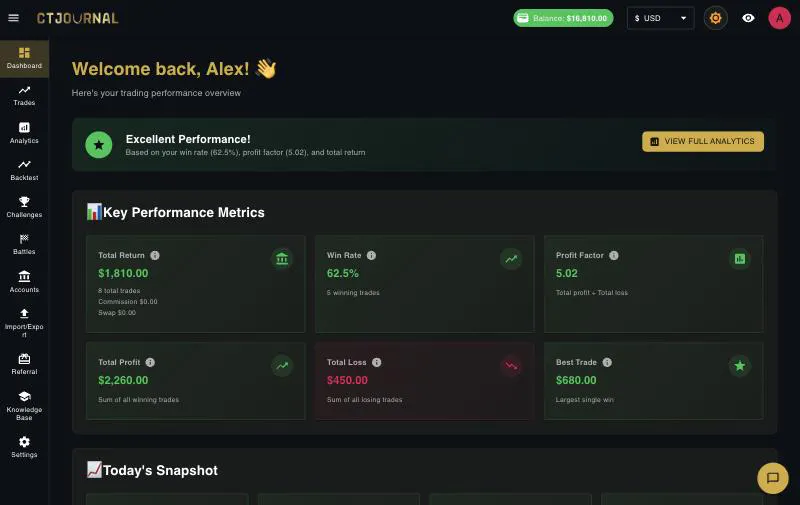The width and height of the screenshot is (800, 505).
Task: Click info icon next to Total Return
Action: point(155,256)
